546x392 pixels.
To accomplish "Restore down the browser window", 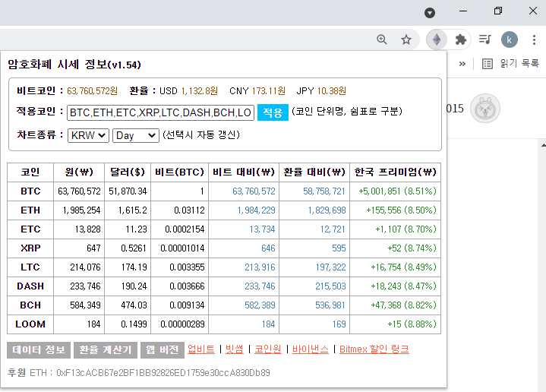I will pyautogui.click(x=498, y=11).
